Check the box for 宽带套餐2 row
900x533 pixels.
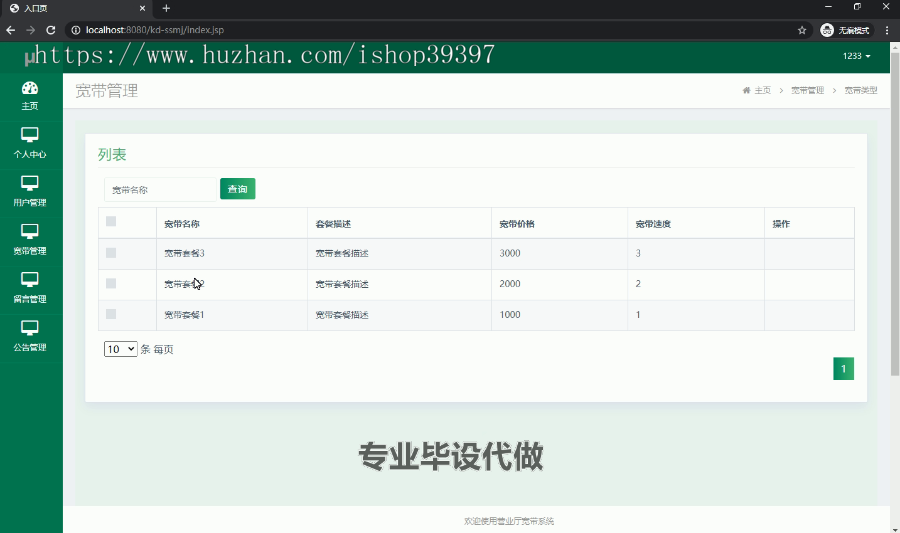tap(111, 283)
